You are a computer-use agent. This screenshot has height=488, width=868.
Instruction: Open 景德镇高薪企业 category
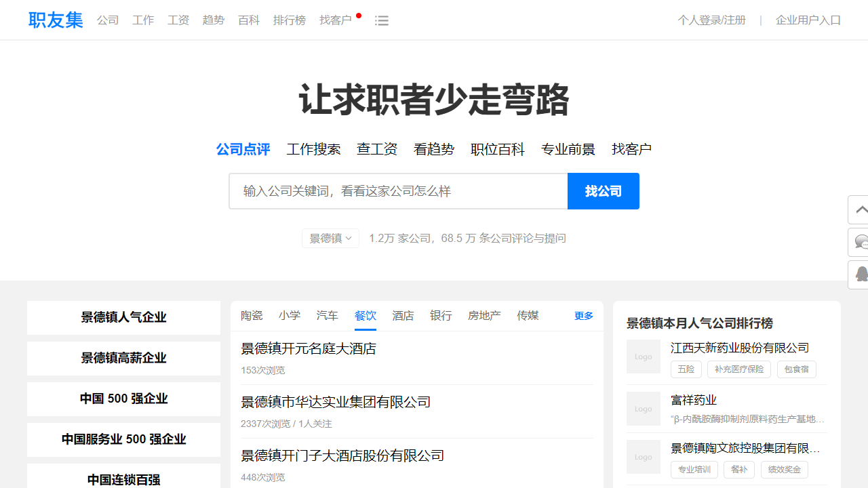(123, 359)
